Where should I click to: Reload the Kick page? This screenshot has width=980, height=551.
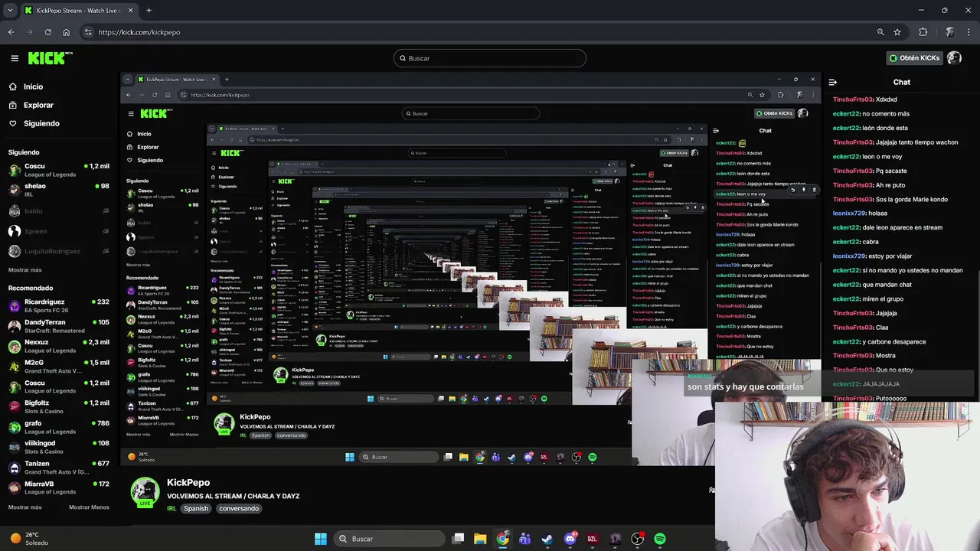(47, 32)
